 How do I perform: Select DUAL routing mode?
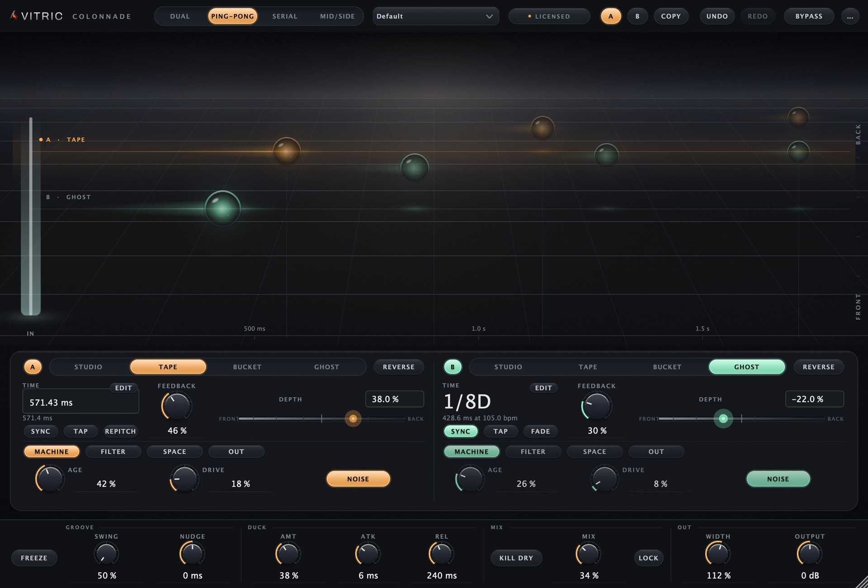(x=180, y=16)
